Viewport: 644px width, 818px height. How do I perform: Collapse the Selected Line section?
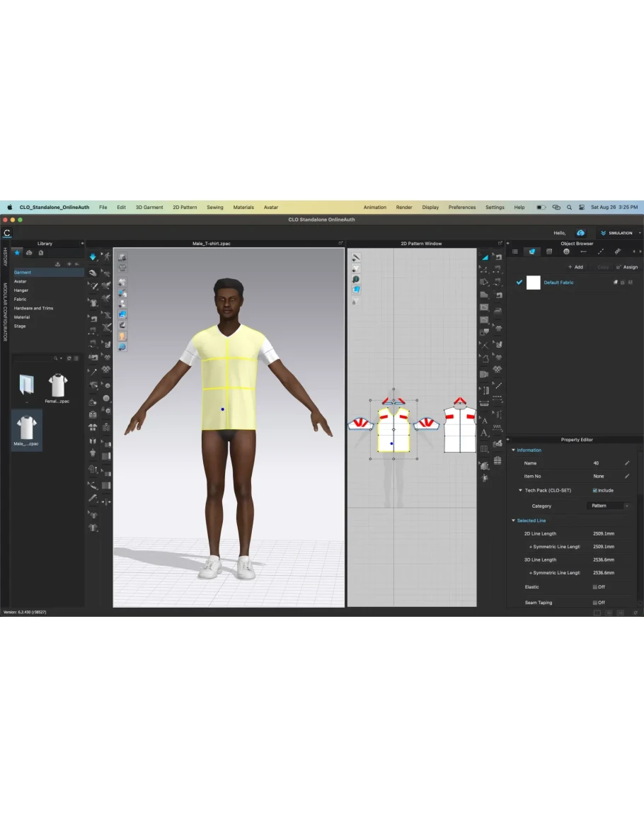[514, 521]
